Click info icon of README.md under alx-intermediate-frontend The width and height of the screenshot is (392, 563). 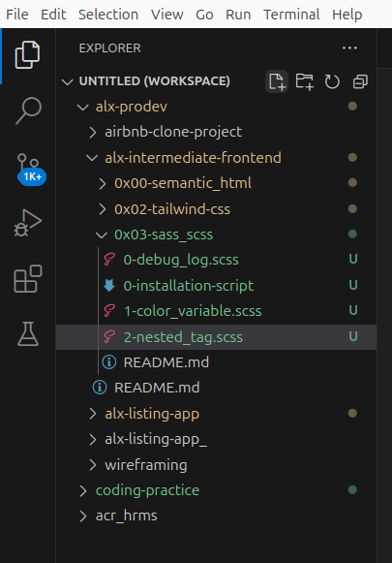point(100,388)
